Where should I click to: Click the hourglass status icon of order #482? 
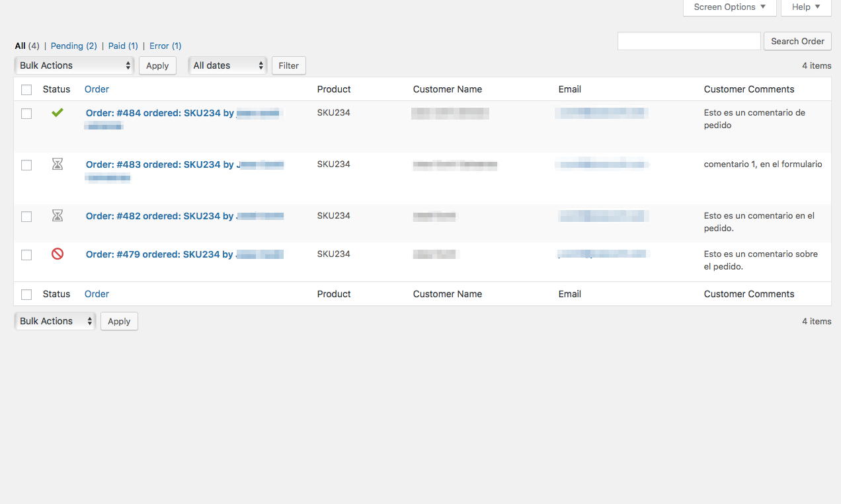[58, 216]
